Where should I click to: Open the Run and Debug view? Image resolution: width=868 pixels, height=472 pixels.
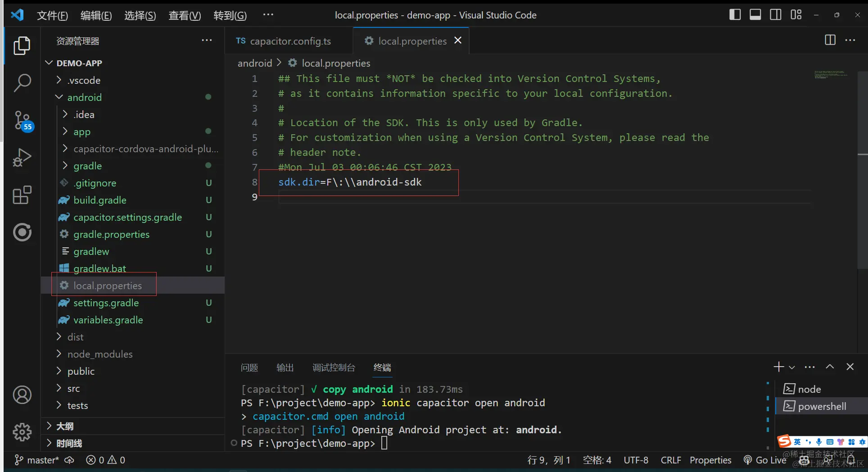22,158
